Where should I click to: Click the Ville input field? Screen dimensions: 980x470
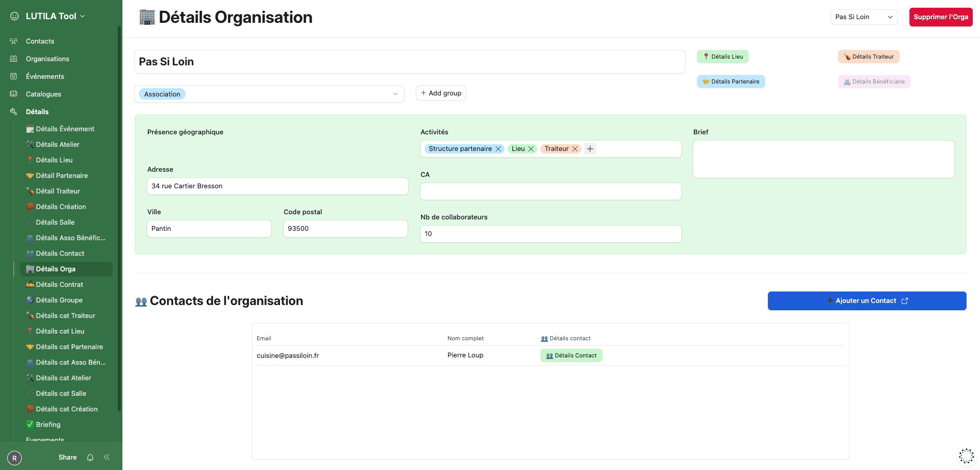(209, 229)
